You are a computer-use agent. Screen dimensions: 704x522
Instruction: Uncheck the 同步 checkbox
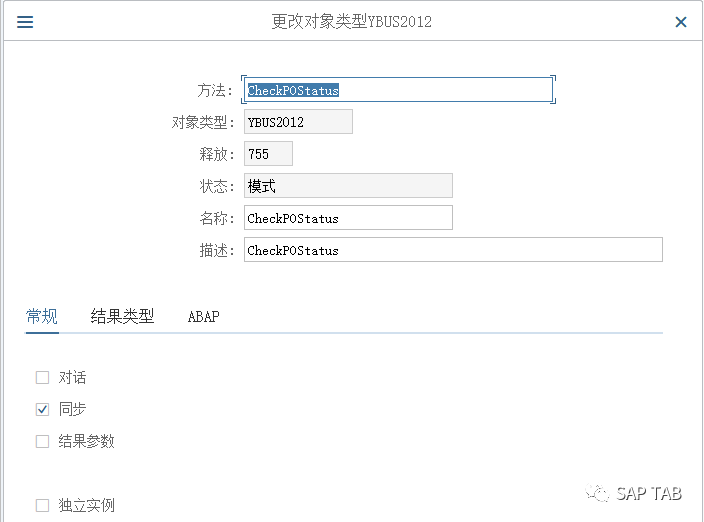[x=43, y=409]
